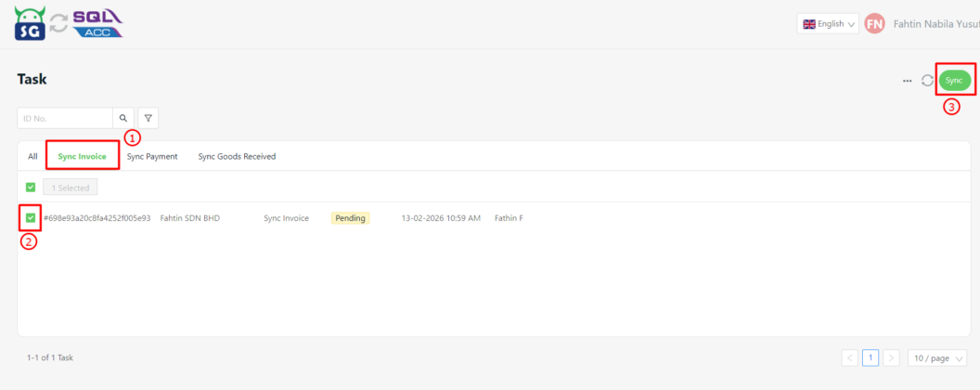The width and height of the screenshot is (980, 390).
Task: Open the three-dot more options menu
Action: [907, 81]
